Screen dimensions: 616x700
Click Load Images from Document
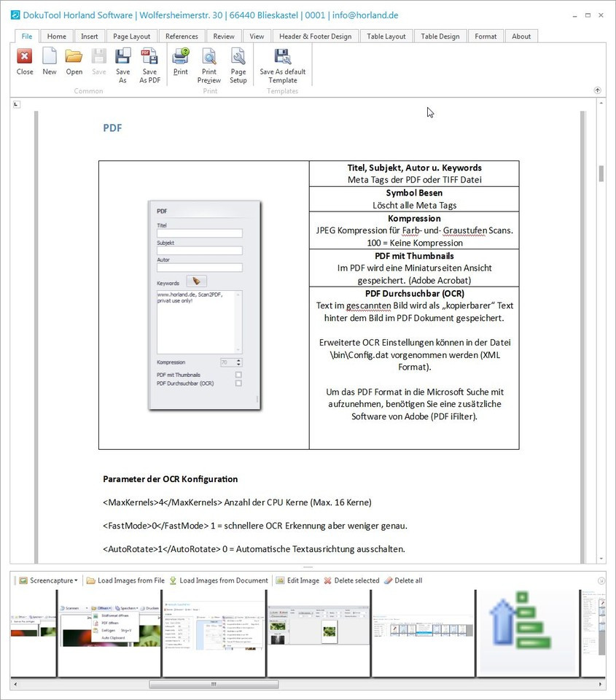[219, 580]
